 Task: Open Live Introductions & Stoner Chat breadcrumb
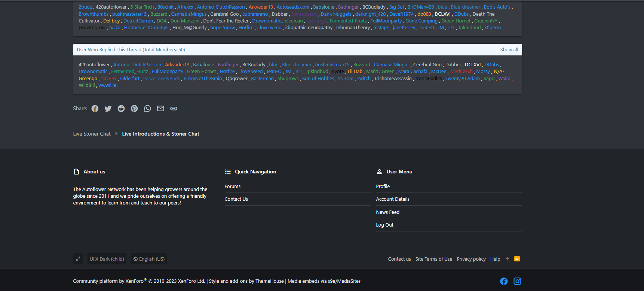tap(160, 134)
